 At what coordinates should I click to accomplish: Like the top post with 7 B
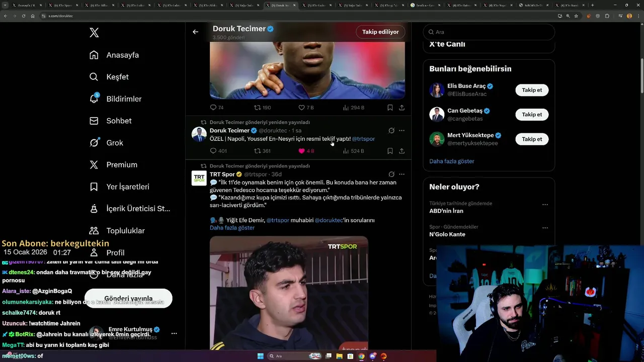pyautogui.click(x=306, y=108)
